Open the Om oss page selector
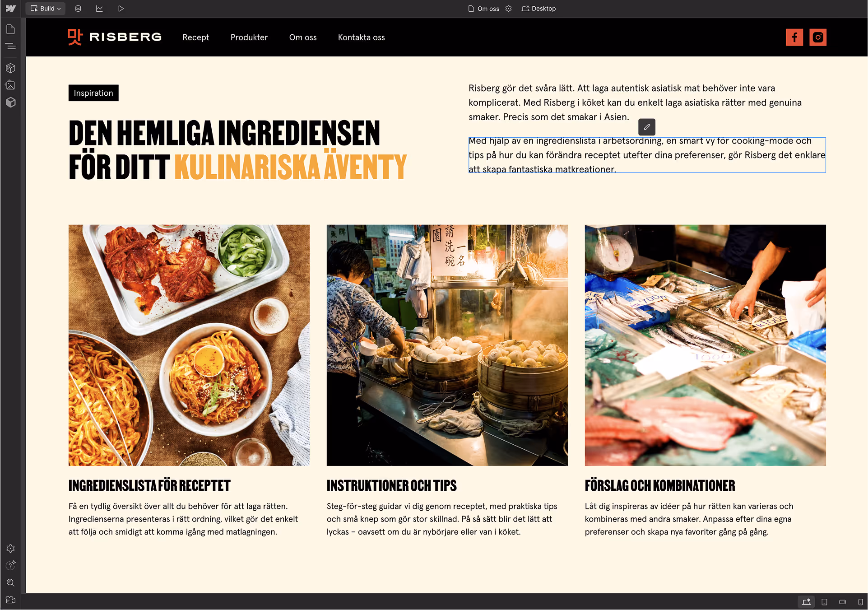The width and height of the screenshot is (868, 610). pyautogui.click(x=484, y=9)
